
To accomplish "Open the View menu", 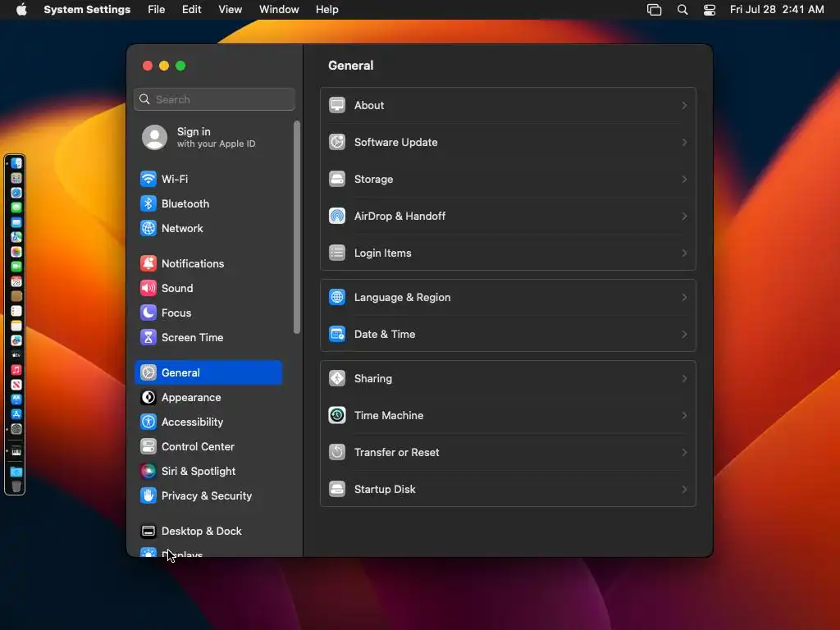I will (x=230, y=10).
